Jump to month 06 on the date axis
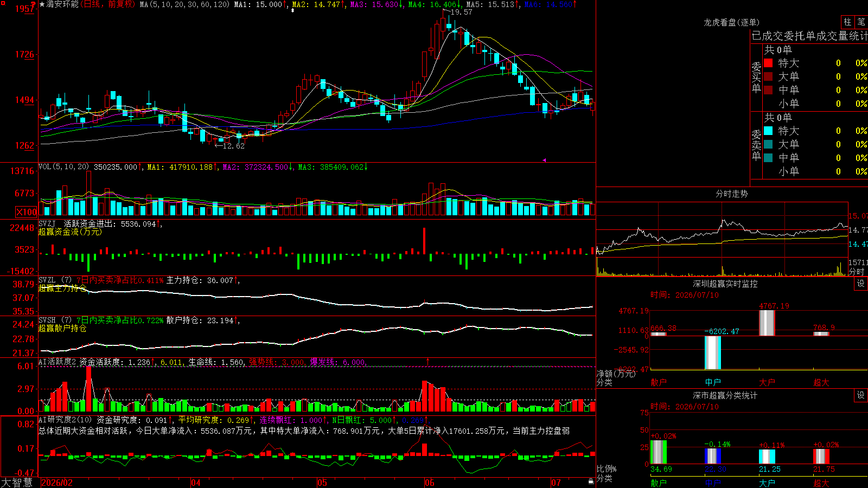The height and width of the screenshot is (488, 868). point(430,483)
